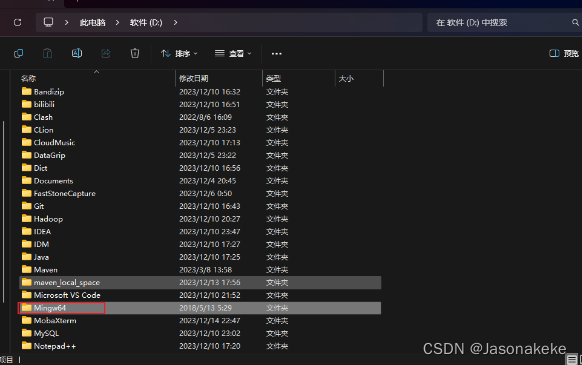Click the Hadoop folder icon
This screenshot has height=365, width=582.
26,219
